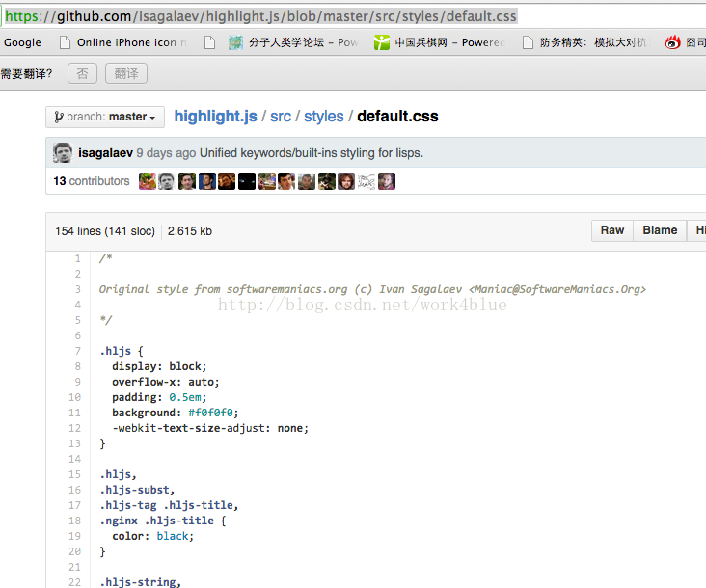Screen dimensions: 706x588
Task: Click the 否 (No) translate button
Action: point(82,73)
